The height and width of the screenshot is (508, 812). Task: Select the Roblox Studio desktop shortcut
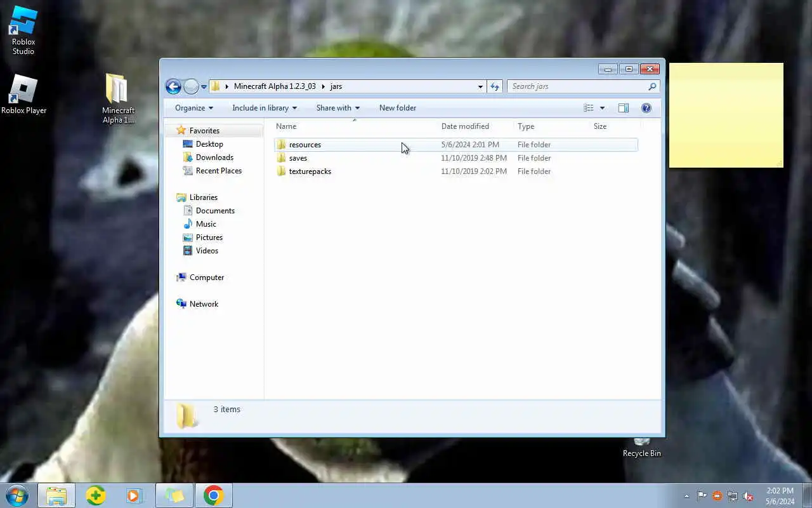[x=23, y=30]
